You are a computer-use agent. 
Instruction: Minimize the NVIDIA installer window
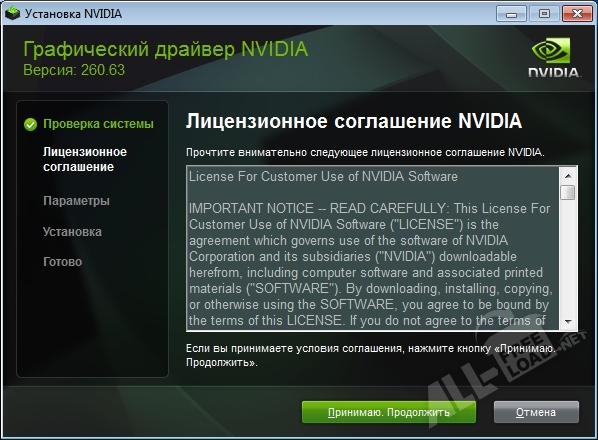[511, 14]
